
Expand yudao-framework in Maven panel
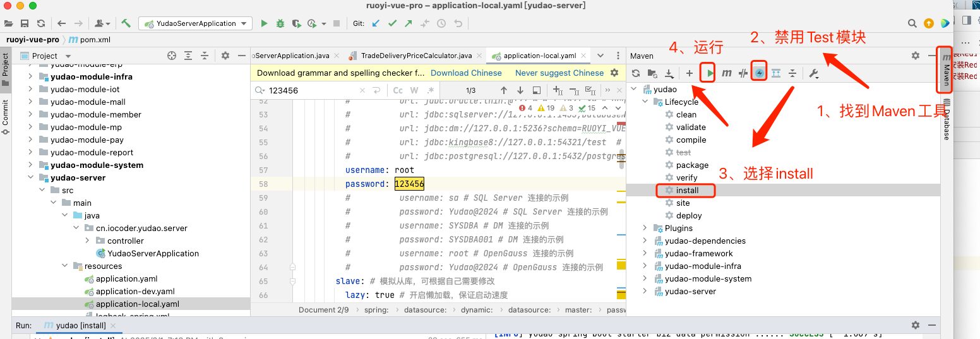[x=645, y=253]
